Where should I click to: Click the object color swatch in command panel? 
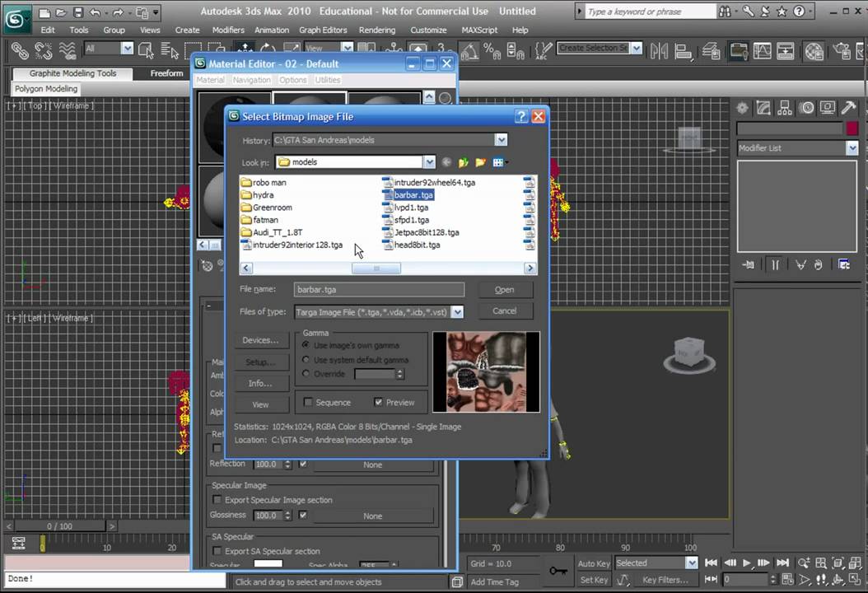[852, 128]
